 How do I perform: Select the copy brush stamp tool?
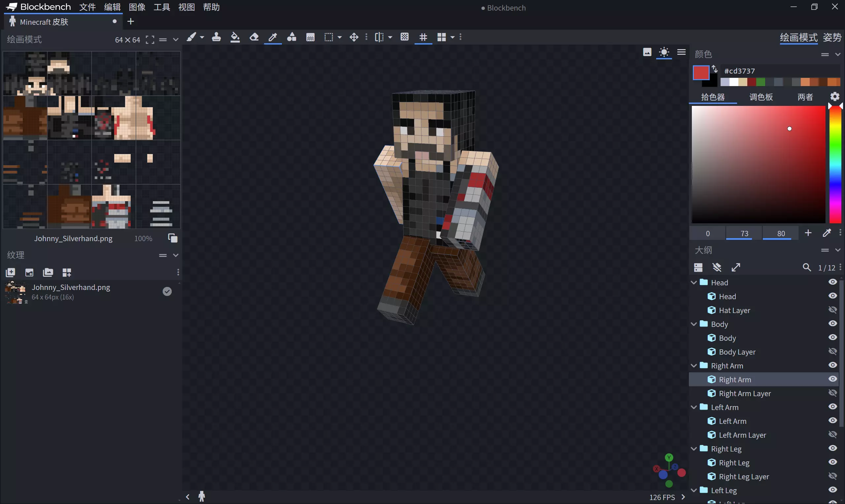coord(216,37)
